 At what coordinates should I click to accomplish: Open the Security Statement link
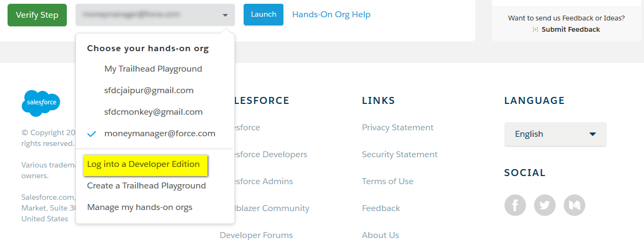pyautogui.click(x=400, y=155)
